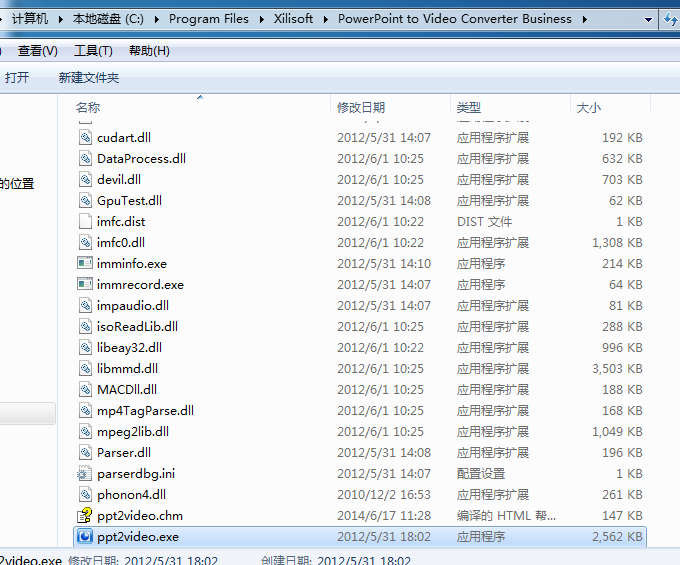Click the imminfo.exe application icon
Viewport: 680px width, 565px height.
(85, 263)
